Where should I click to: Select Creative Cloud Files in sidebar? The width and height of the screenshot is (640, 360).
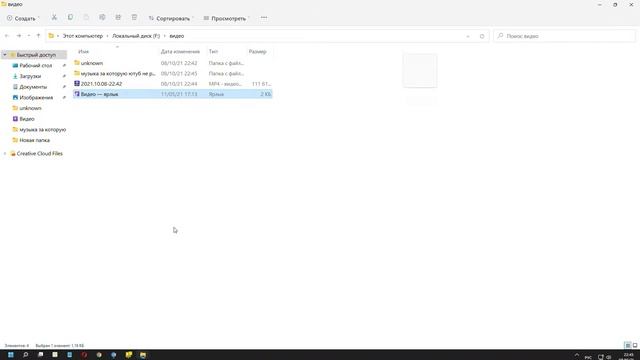(x=40, y=153)
